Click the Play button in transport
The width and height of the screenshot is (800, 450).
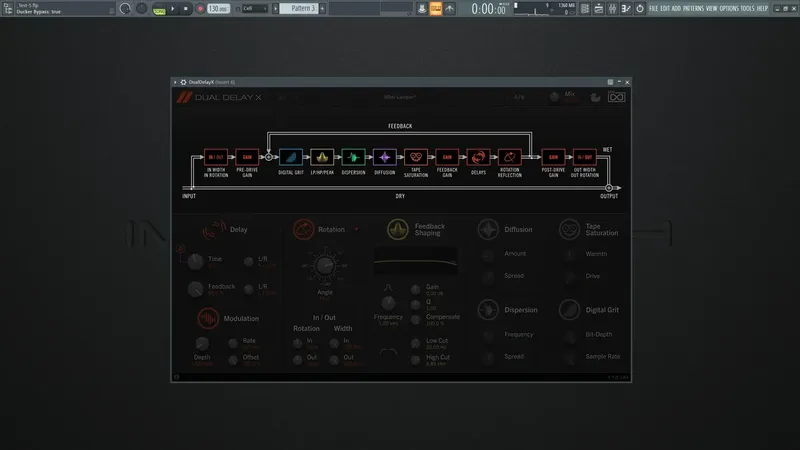click(x=172, y=9)
